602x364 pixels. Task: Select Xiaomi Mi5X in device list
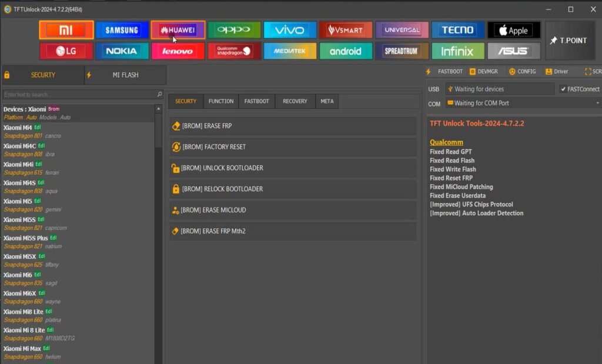point(78,261)
